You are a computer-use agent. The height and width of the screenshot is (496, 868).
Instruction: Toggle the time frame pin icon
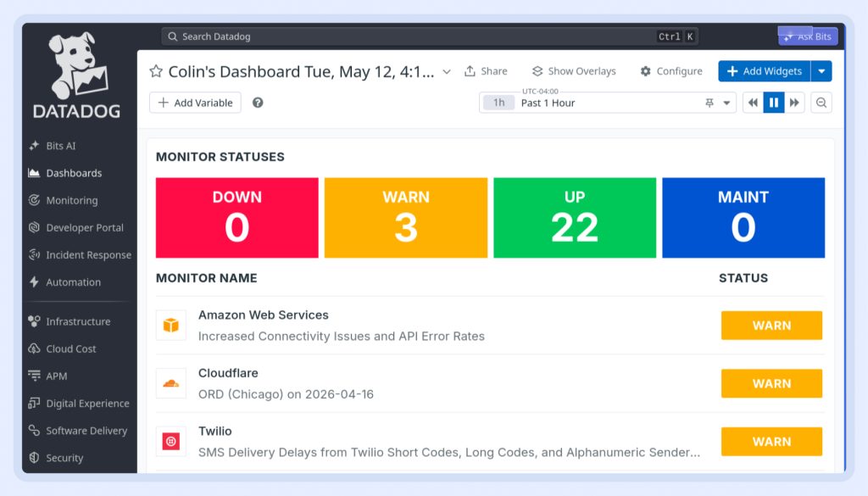tap(709, 103)
